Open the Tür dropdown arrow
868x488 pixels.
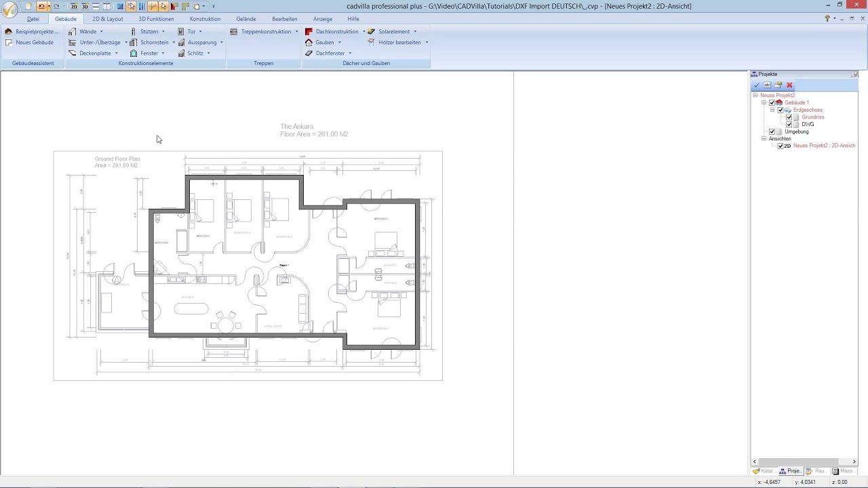pos(200,31)
